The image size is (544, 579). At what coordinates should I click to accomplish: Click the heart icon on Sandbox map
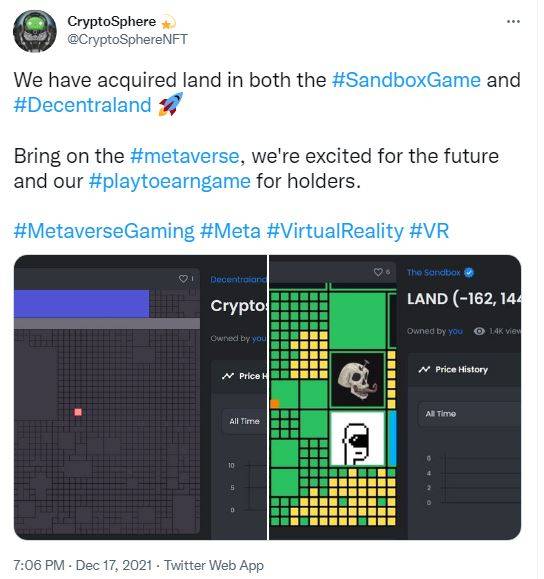[378, 272]
